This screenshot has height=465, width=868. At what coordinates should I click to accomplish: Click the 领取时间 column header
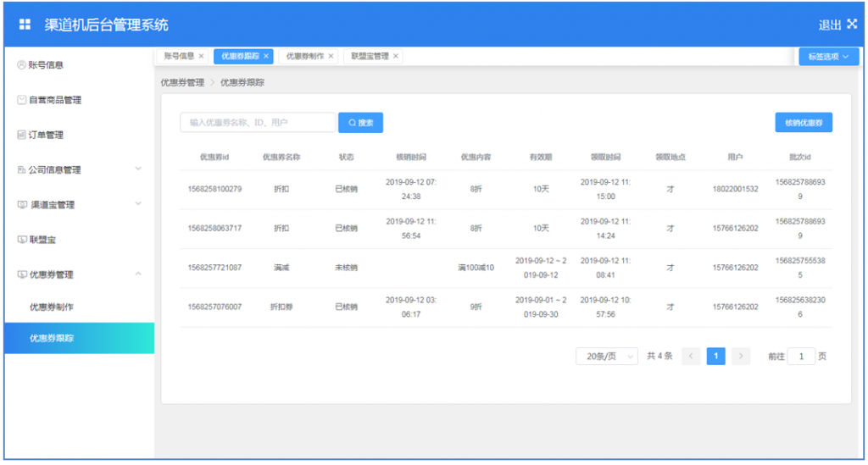[x=605, y=157]
